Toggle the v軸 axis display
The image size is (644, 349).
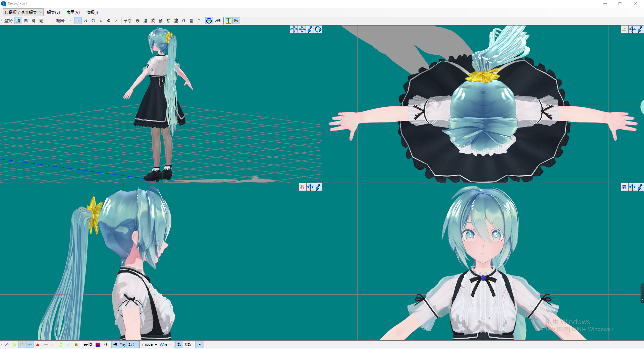coord(218,20)
